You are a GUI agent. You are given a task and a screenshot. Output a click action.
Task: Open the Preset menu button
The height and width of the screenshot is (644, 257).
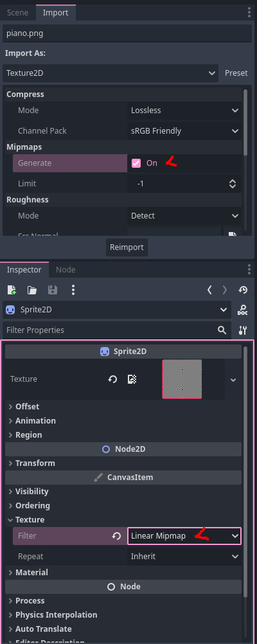point(236,73)
